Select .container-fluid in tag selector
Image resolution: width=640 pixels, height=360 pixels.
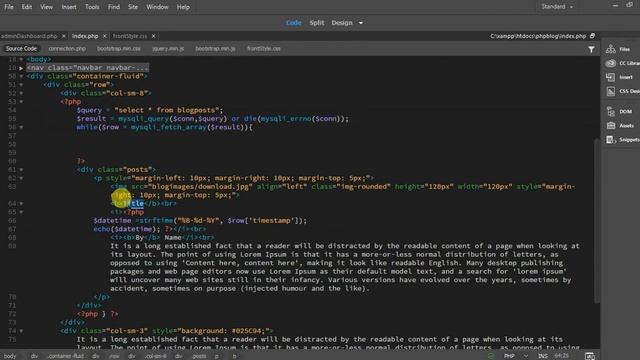[65, 356]
